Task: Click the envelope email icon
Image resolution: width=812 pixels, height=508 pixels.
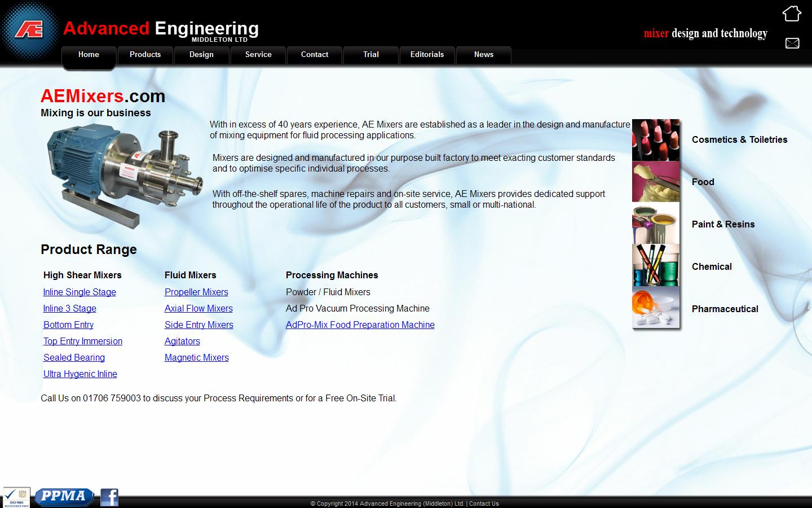Action: point(792,43)
